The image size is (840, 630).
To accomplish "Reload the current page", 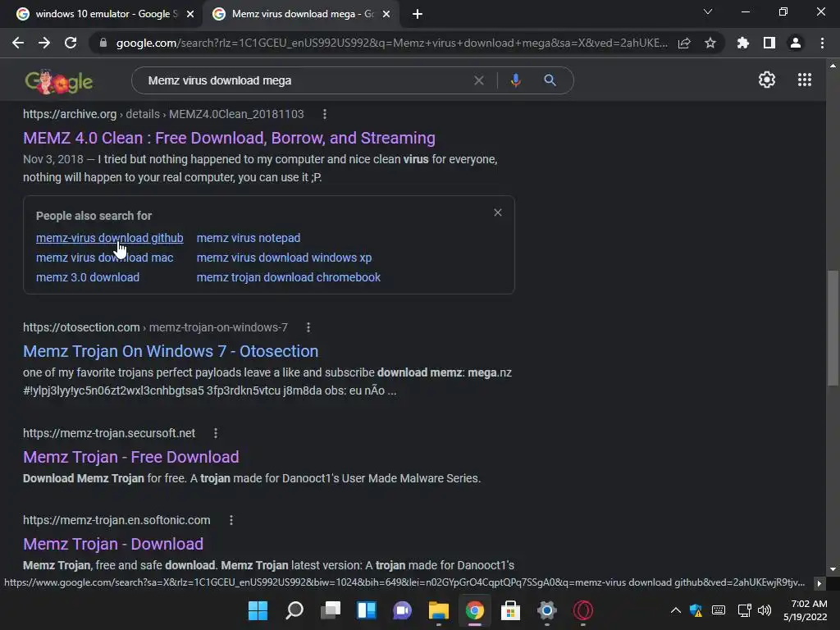I will 71,43.
